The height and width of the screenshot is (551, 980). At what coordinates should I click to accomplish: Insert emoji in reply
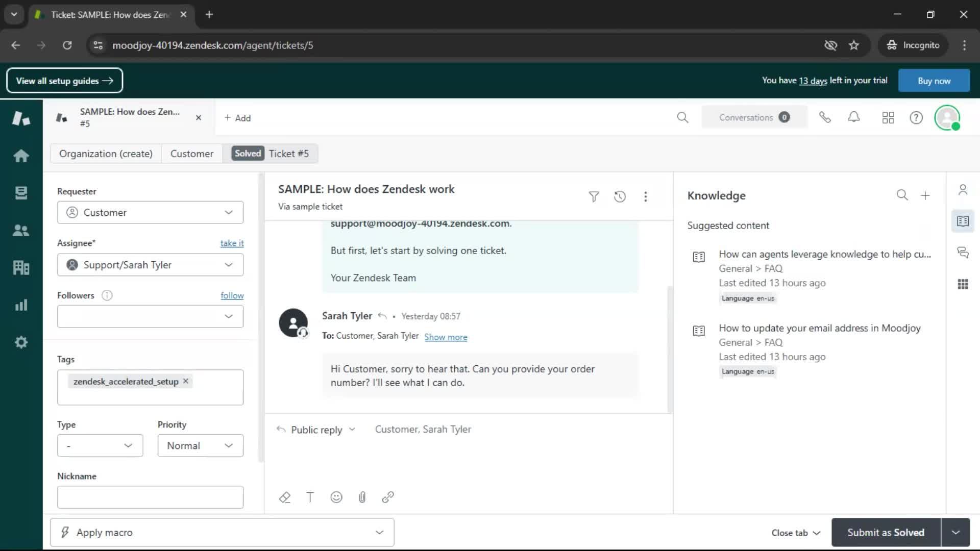click(336, 497)
